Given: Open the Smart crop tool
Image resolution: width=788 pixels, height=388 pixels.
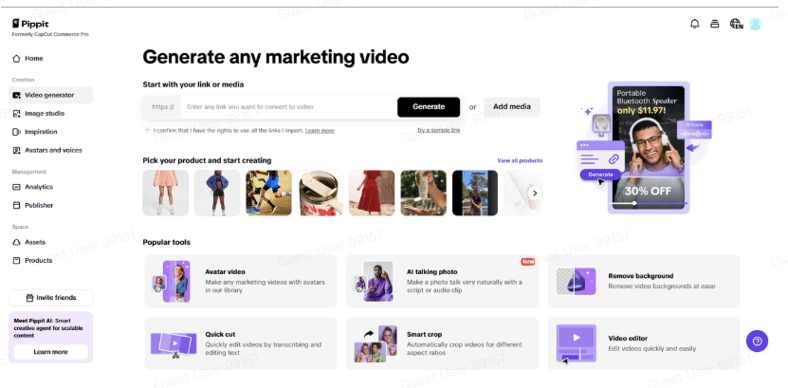Looking at the screenshot, I should (x=442, y=343).
